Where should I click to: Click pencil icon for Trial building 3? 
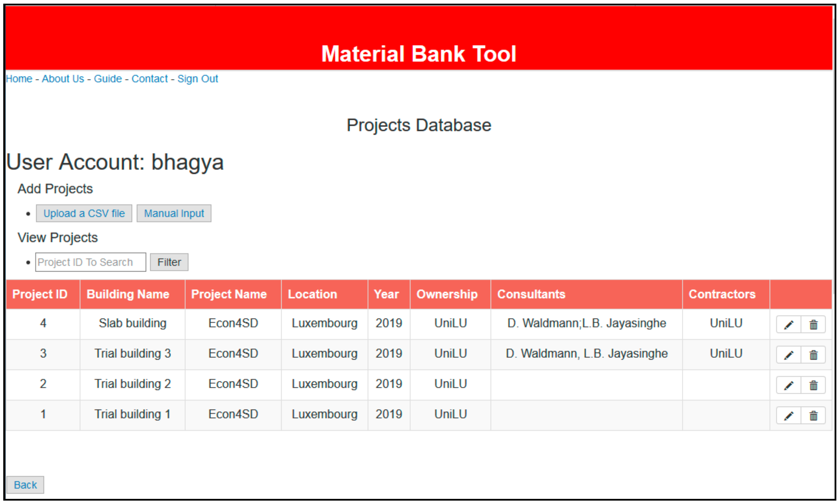pos(788,355)
